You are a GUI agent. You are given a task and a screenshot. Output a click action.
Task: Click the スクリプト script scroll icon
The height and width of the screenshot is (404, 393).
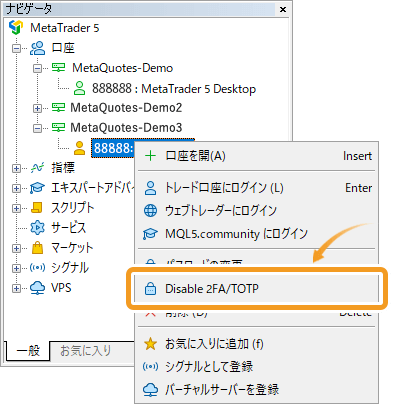click(37, 208)
